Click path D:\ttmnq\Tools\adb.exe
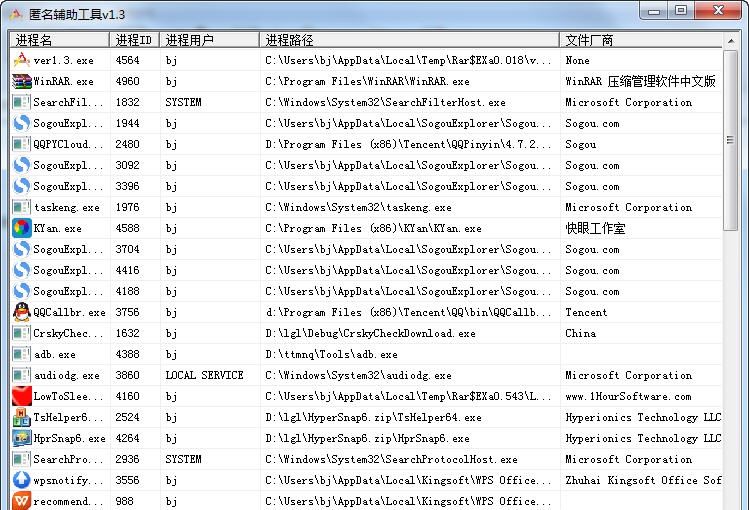This screenshot has height=510, width=749. [x=331, y=354]
